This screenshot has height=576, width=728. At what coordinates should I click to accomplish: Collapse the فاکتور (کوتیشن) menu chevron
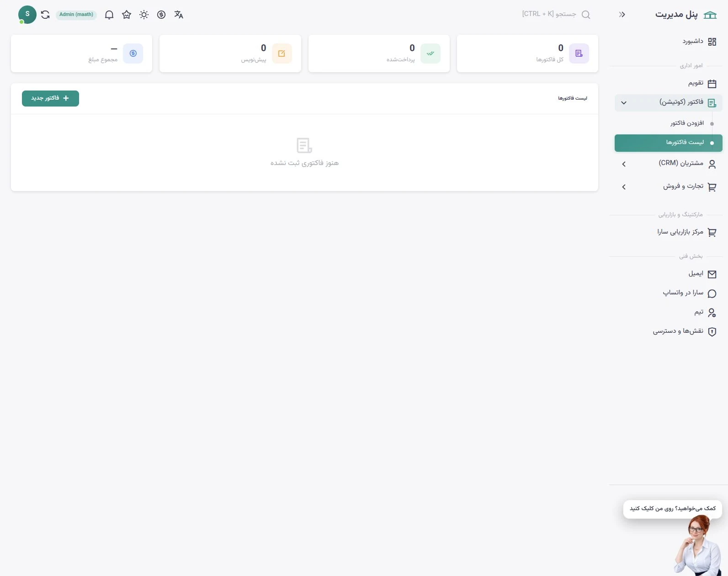pos(624,103)
